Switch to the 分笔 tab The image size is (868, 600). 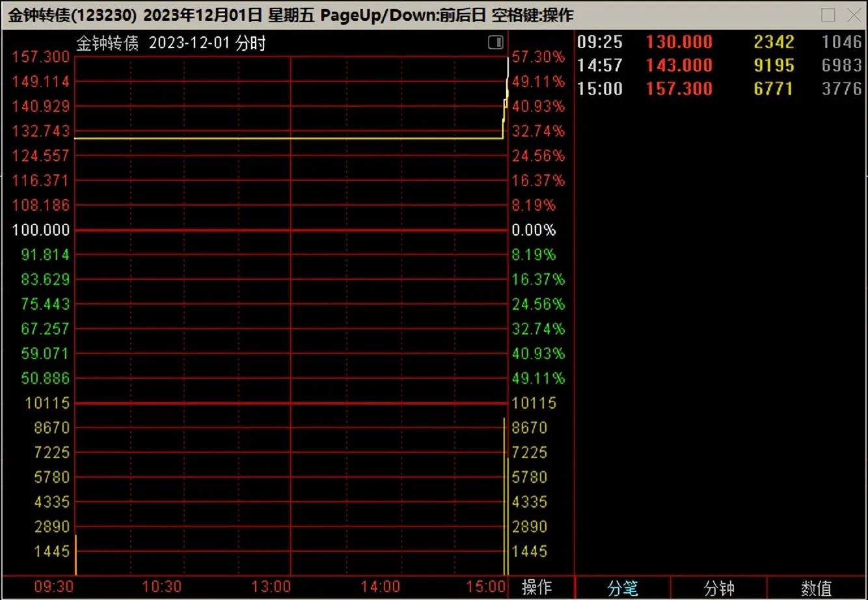[622, 588]
